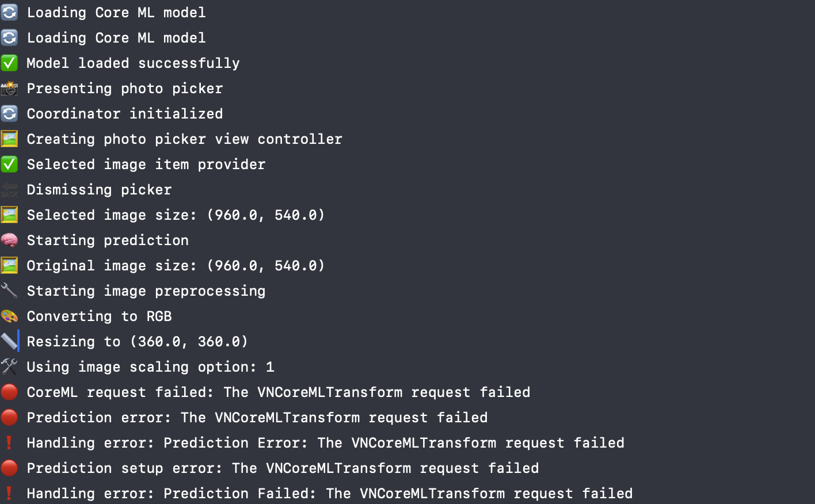This screenshot has width=815, height=504.
Task: Click the refresh icon beside Coordinator initialized
Action: (x=9, y=113)
